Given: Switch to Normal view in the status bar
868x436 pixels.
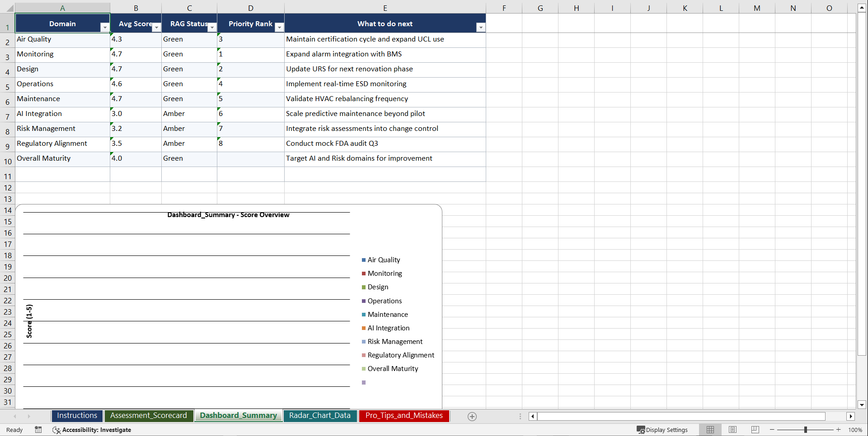Looking at the screenshot, I should [710, 430].
